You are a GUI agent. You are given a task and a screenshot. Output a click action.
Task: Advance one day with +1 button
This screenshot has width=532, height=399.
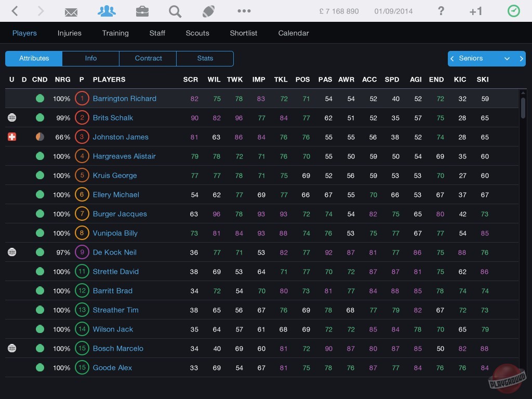coord(475,11)
